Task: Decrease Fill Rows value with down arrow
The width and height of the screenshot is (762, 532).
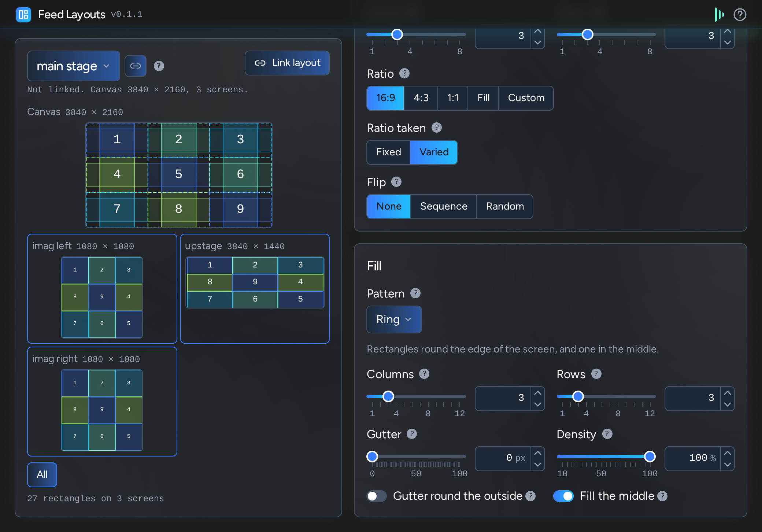Action: pos(728,404)
